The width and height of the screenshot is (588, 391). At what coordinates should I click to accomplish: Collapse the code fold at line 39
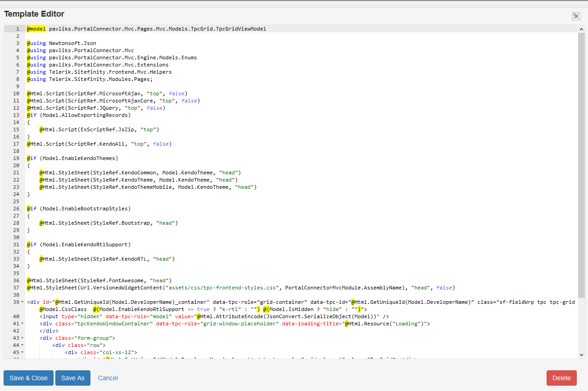point(22,302)
